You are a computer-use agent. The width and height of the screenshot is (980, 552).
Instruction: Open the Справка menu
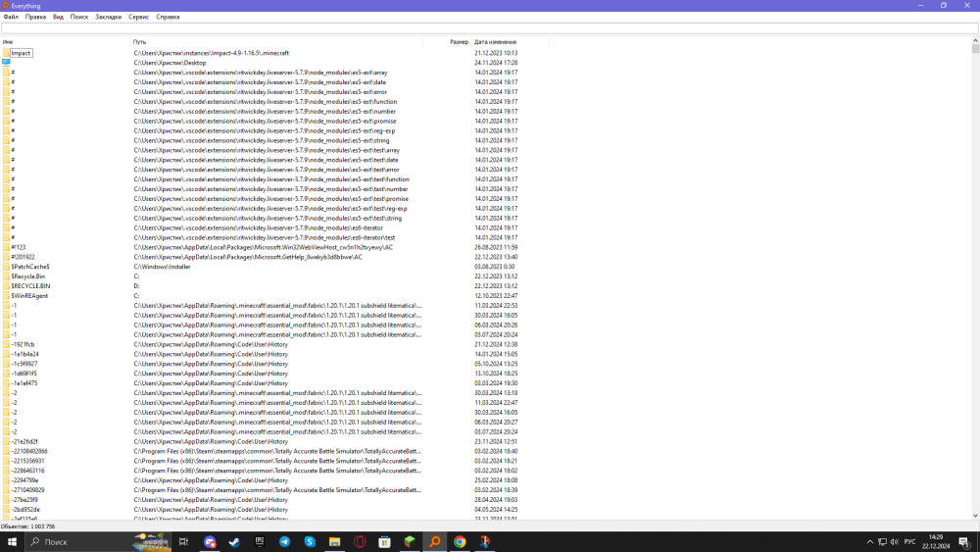coord(169,17)
